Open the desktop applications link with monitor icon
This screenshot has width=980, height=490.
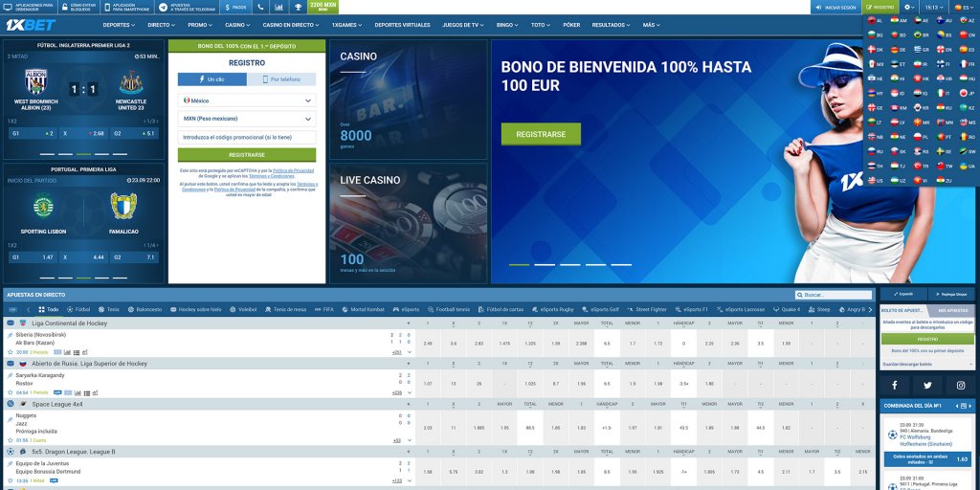click(x=30, y=8)
